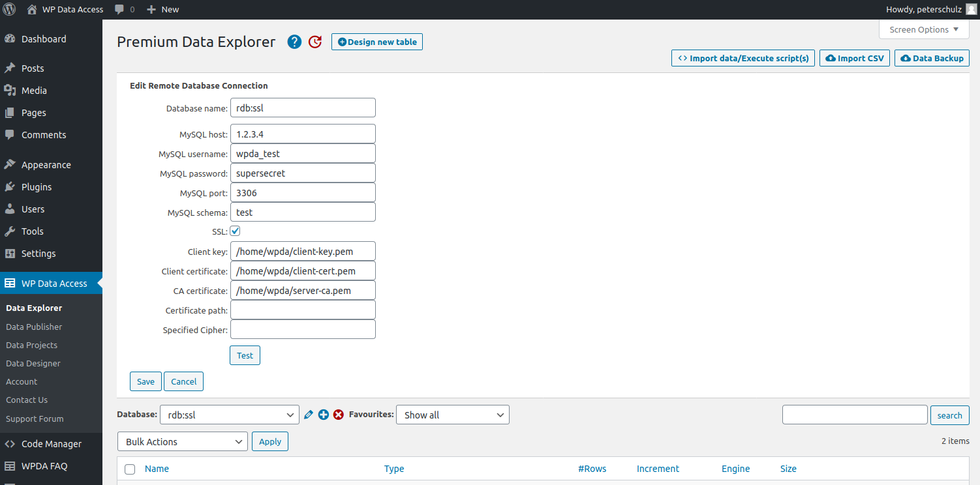Sort table by #Rows column
This screenshot has height=485, width=980.
tap(592, 469)
